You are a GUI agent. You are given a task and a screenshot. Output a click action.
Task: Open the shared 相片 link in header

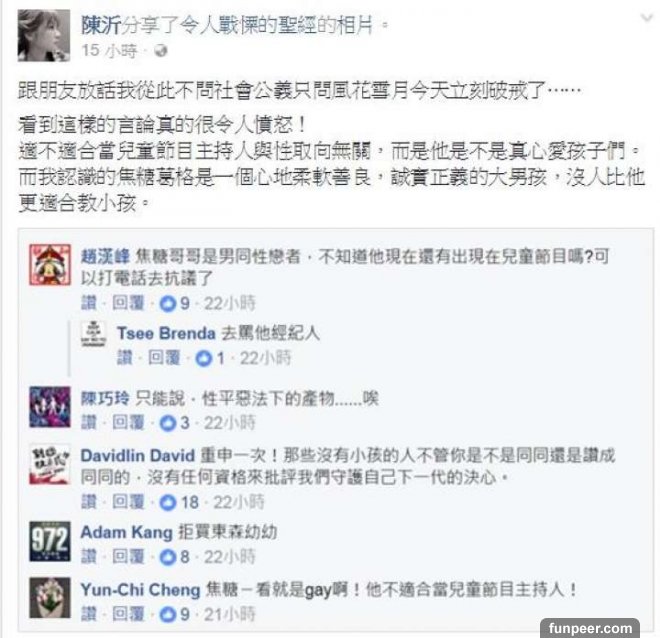[355, 25]
